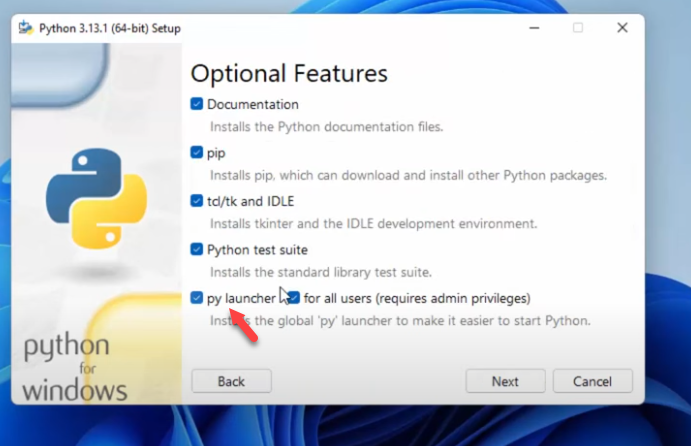The width and height of the screenshot is (691, 446).
Task: Minimize the Python Setup window
Action: tap(531, 28)
